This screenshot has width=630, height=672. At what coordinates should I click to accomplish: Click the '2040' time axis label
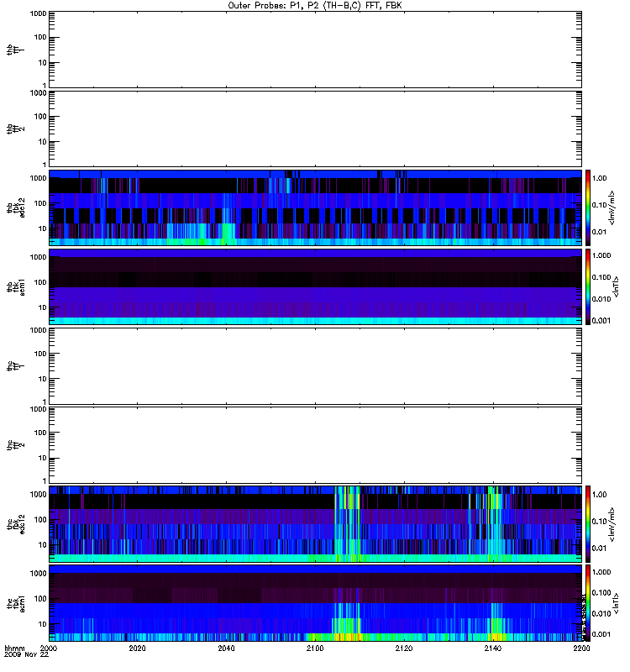[x=226, y=648]
